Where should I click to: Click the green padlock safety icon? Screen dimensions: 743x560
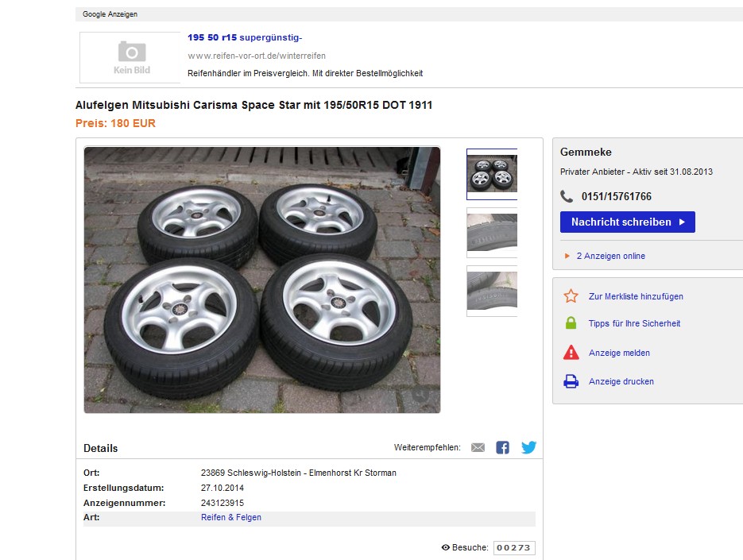click(571, 324)
